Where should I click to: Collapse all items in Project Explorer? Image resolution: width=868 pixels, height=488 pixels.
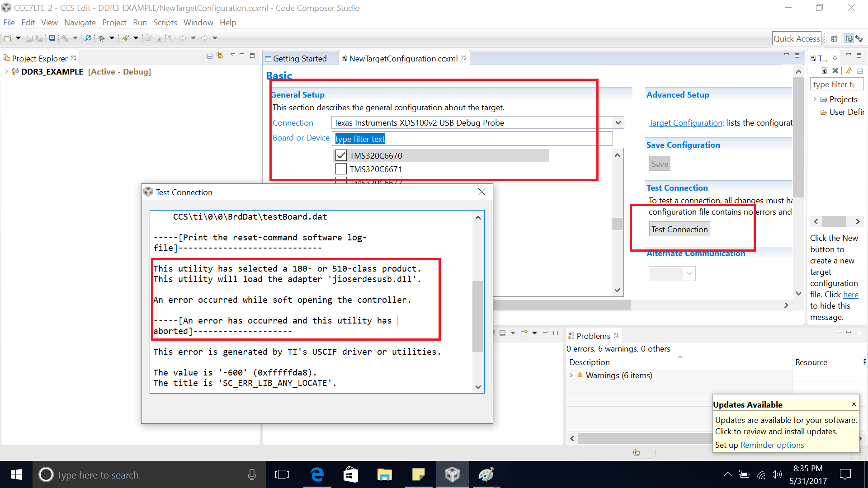click(209, 55)
